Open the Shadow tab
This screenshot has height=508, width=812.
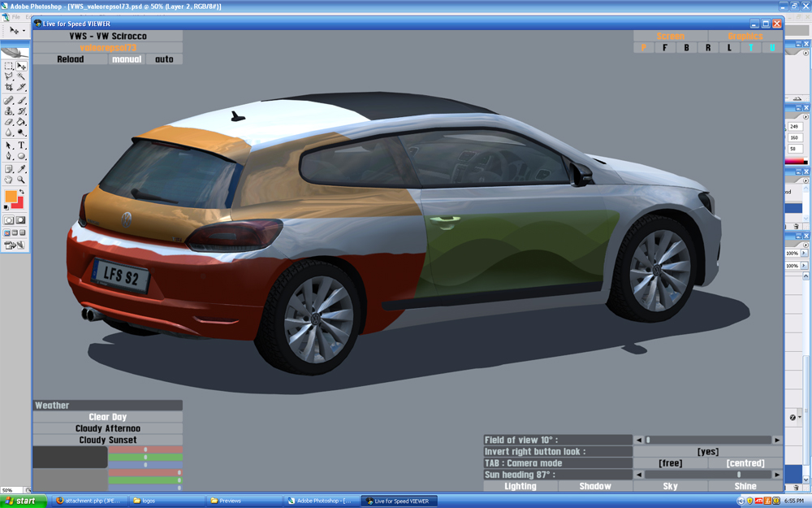[x=595, y=486]
